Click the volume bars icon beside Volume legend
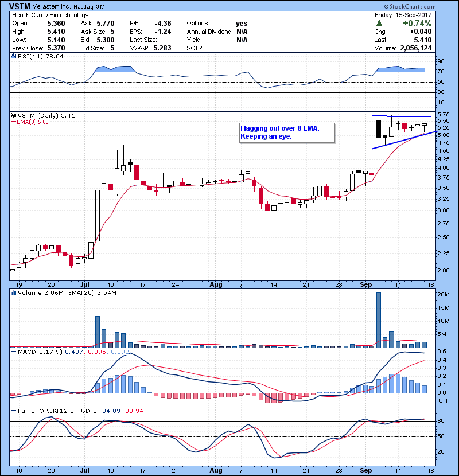 [13, 292]
